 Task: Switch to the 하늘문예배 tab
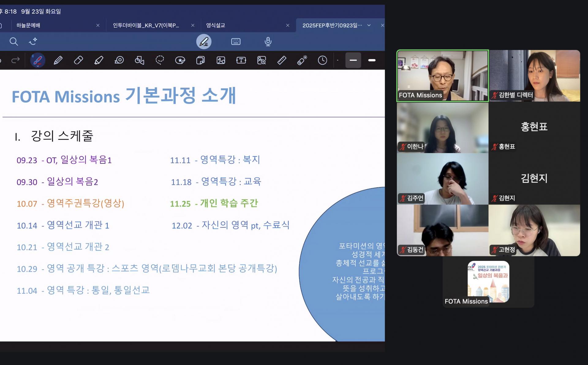(28, 25)
